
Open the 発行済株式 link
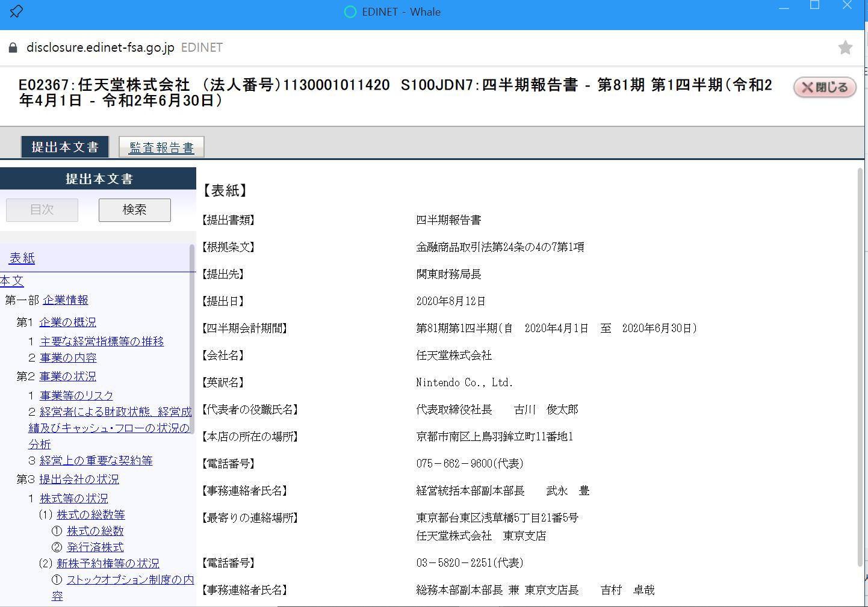click(95, 547)
